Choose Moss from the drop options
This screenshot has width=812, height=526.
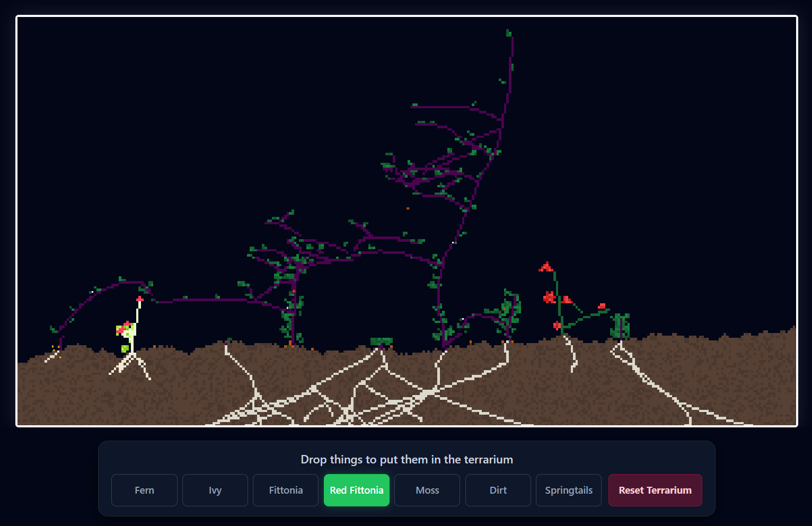[x=427, y=490]
